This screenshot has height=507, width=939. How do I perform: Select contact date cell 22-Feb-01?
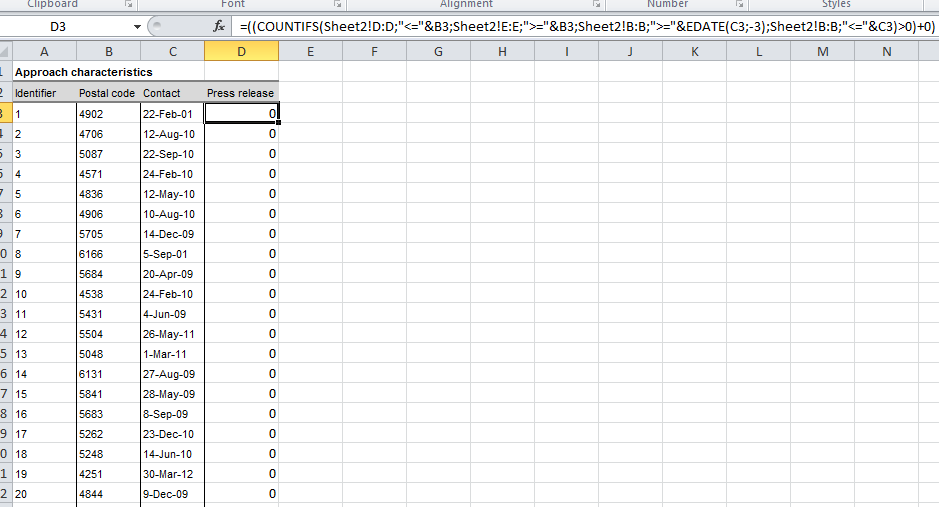point(172,114)
